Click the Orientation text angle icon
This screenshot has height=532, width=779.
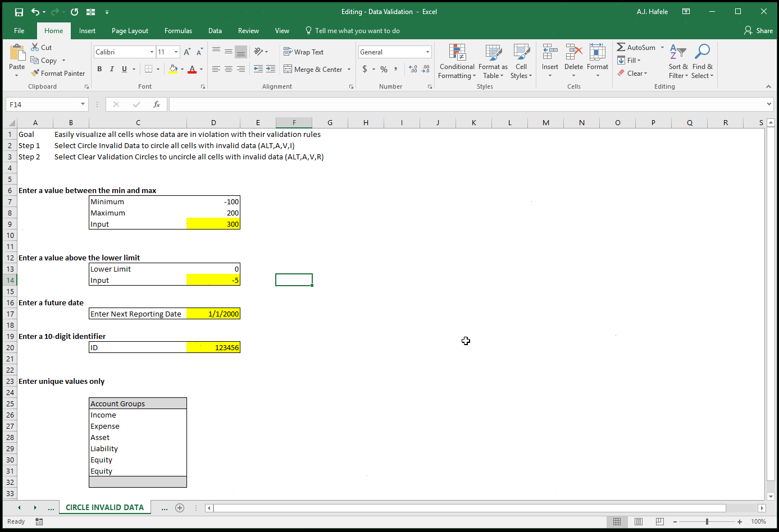click(258, 52)
